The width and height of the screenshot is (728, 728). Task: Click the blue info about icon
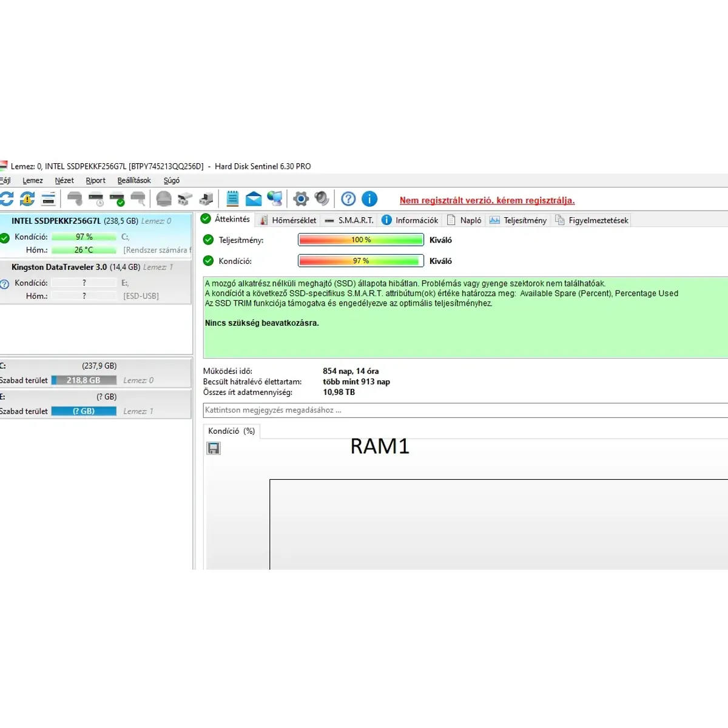[x=369, y=198]
